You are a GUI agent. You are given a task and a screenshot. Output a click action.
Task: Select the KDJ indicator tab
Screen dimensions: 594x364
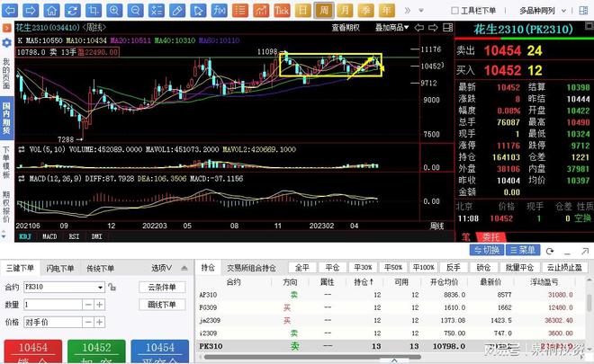tap(25, 236)
